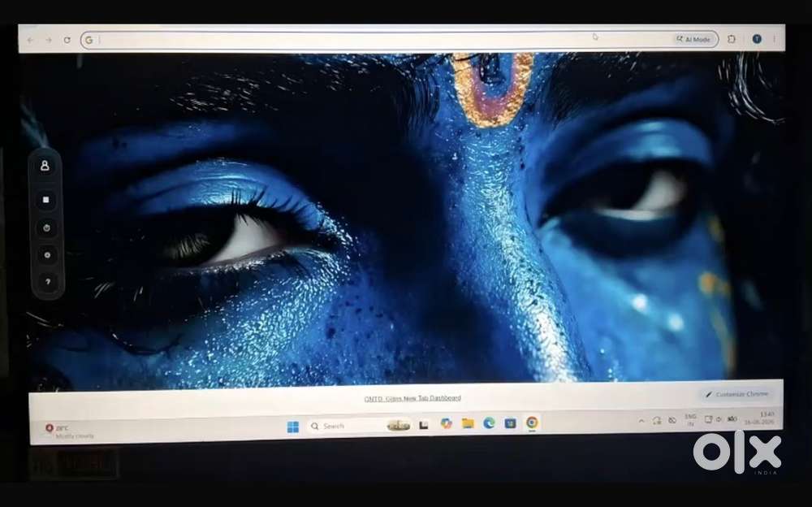Screen dimensions: 812x507
Task: Click the taskbar Search box
Action: pyautogui.click(x=360, y=426)
